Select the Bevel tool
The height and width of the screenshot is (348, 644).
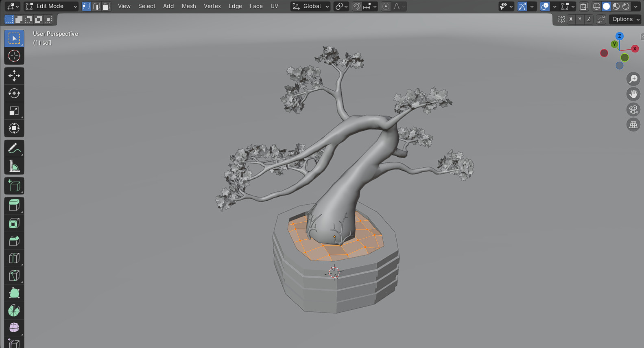pyautogui.click(x=14, y=241)
